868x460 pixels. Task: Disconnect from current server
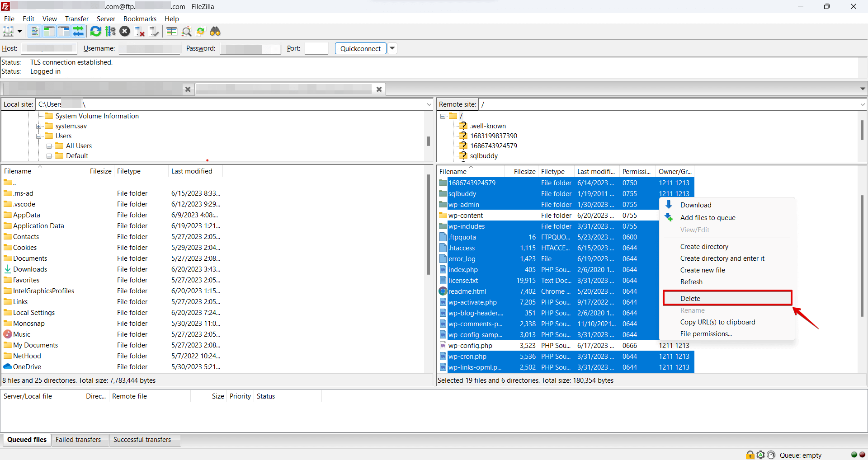click(x=140, y=31)
